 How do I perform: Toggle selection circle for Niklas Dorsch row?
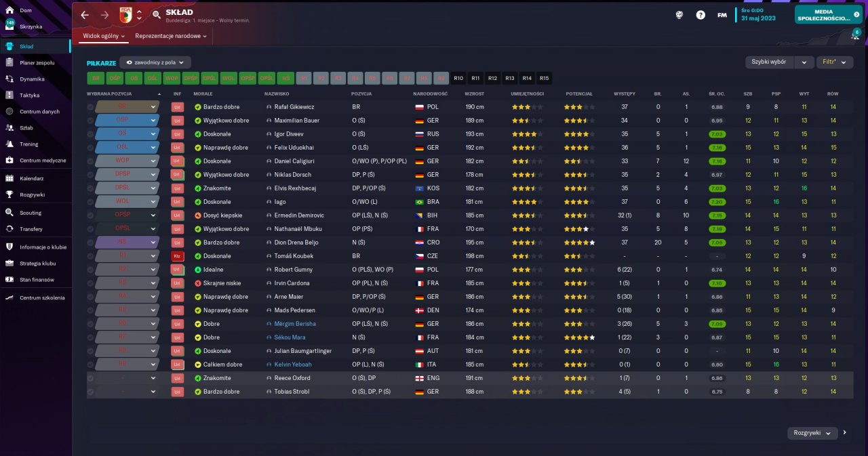click(90, 175)
